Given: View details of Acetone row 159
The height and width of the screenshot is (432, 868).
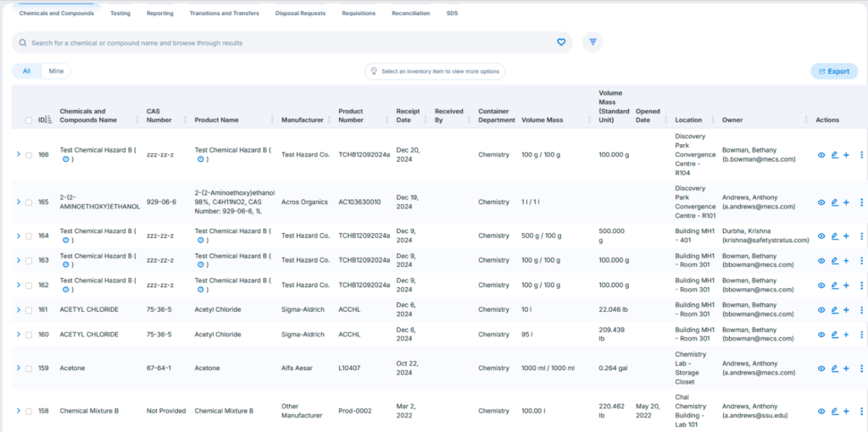Looking at the screenshot, I should (x=821, y=368).
